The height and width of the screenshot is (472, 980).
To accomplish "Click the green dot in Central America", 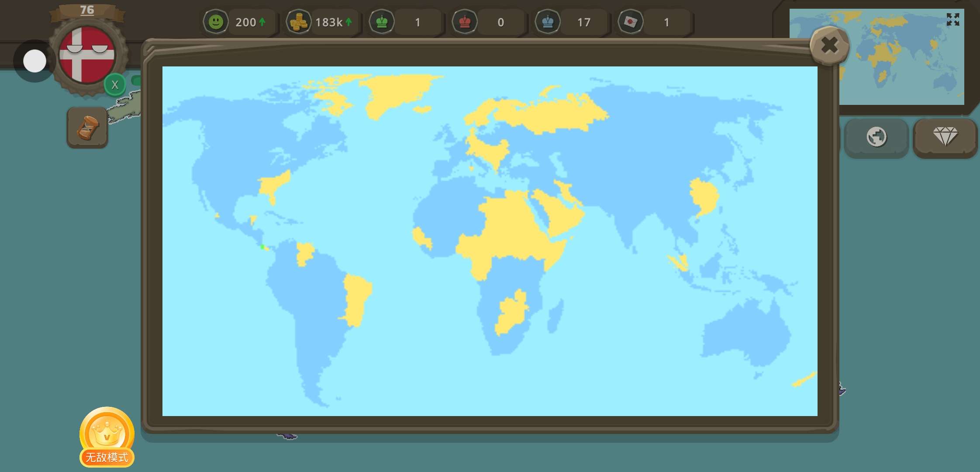I will tap(262, 247).
